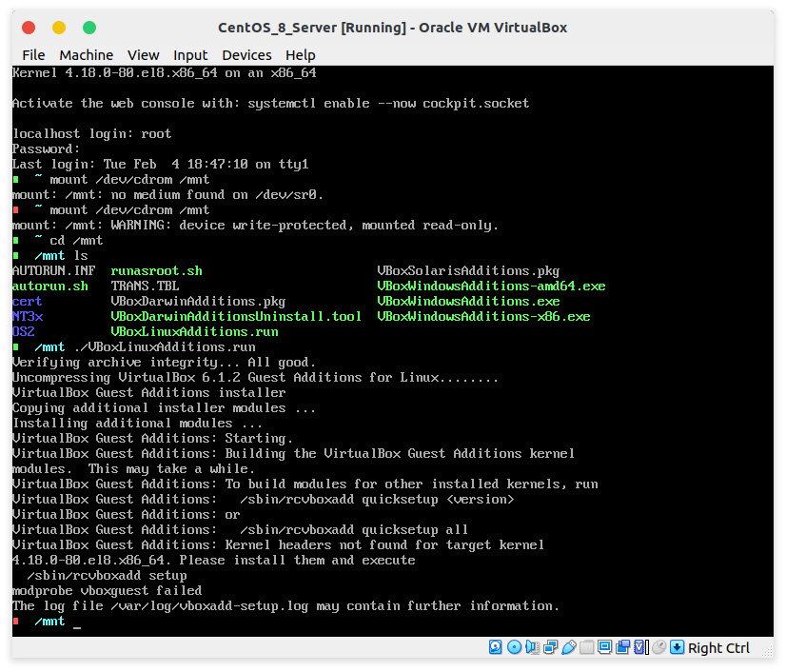
Task: Click the VBoxSolarisAdditions.pkg file name
Action: pyautogui.click(x=468, y=271)
